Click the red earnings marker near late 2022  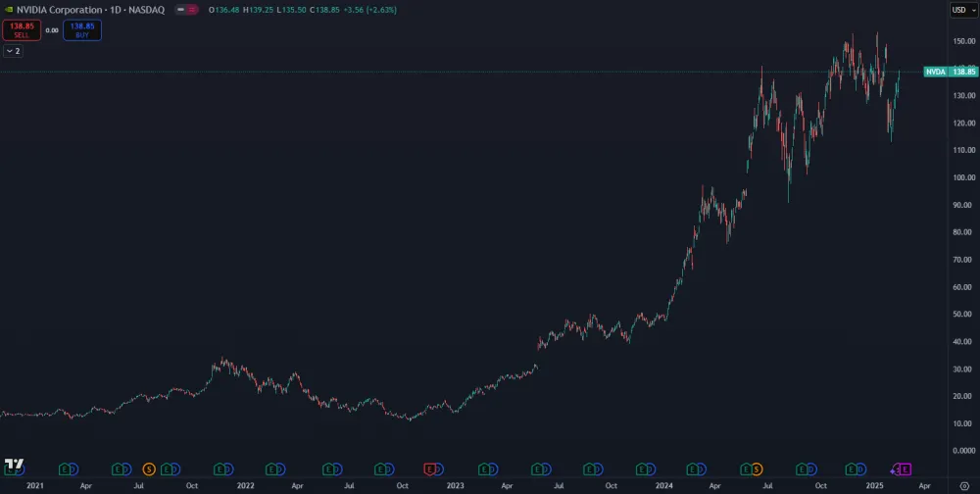tap(429, 469)
